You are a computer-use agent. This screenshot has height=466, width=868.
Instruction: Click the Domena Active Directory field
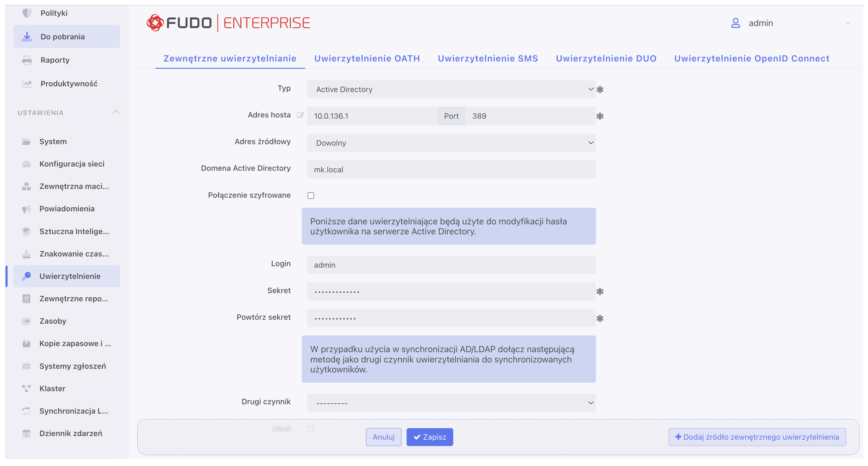(451, 169)
